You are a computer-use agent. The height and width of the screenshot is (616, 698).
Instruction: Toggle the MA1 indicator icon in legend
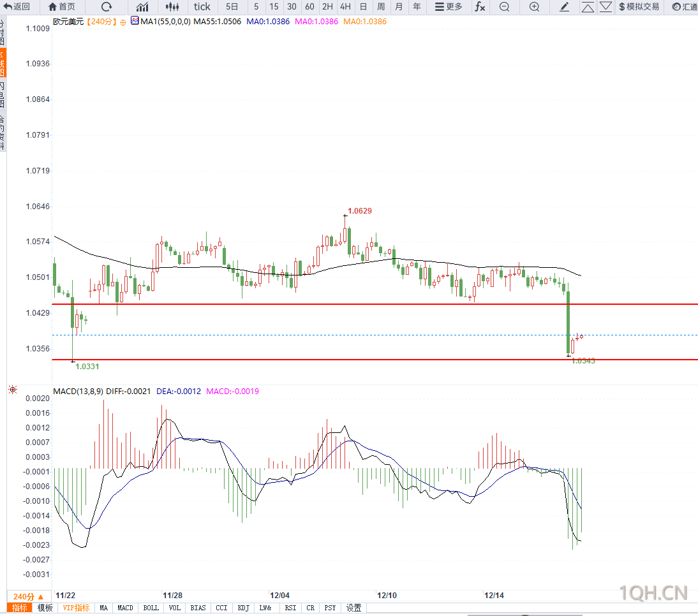pos(135,20)
